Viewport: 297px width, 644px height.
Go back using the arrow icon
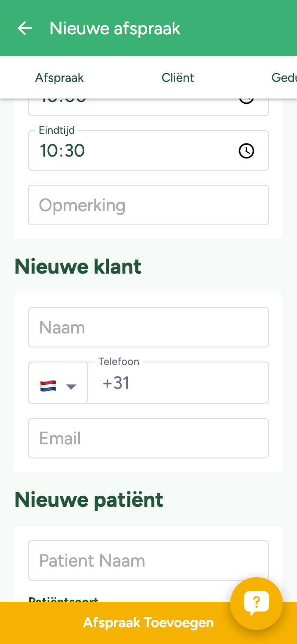25,29
